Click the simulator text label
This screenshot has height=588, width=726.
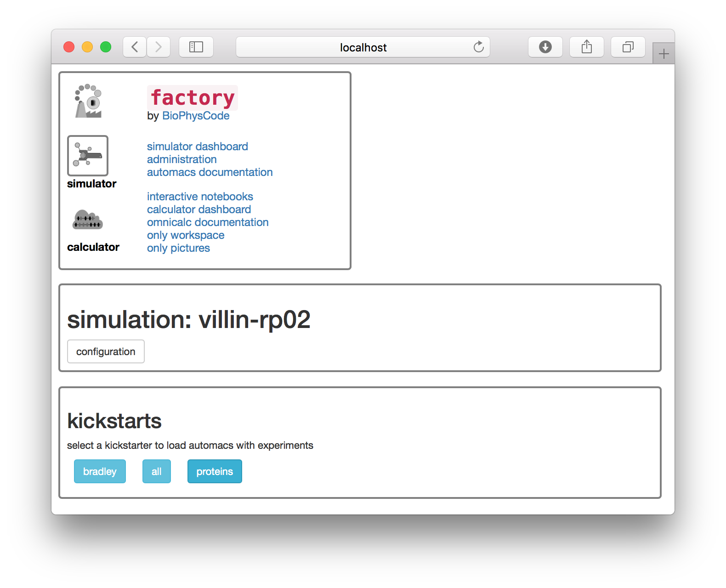(x=92, y=184)
